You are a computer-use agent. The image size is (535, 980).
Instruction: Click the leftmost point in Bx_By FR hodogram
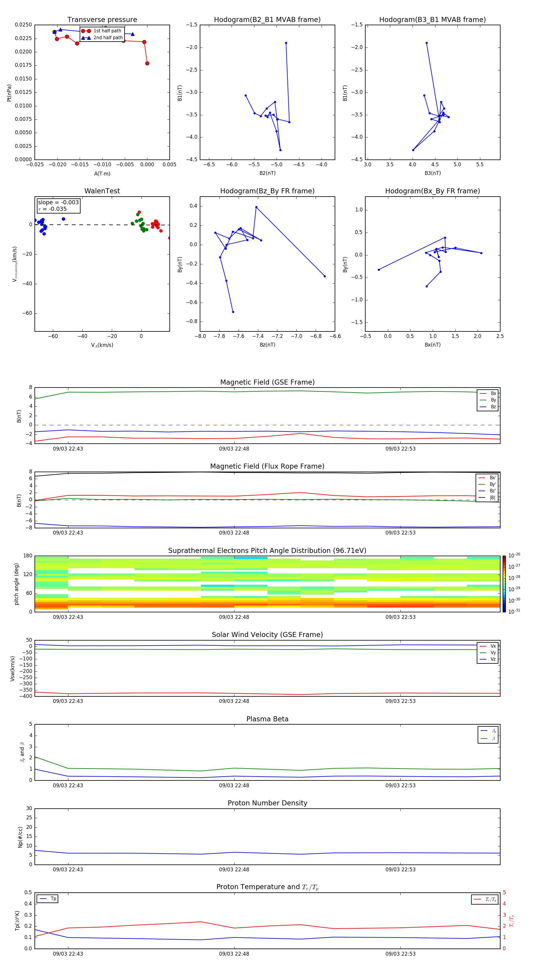[x=378, y=270]
